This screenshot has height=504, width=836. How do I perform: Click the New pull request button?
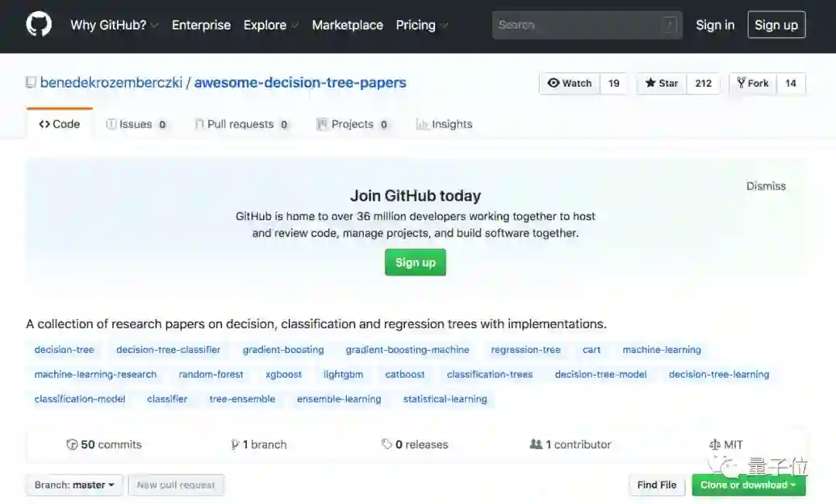tap(176, 485)
